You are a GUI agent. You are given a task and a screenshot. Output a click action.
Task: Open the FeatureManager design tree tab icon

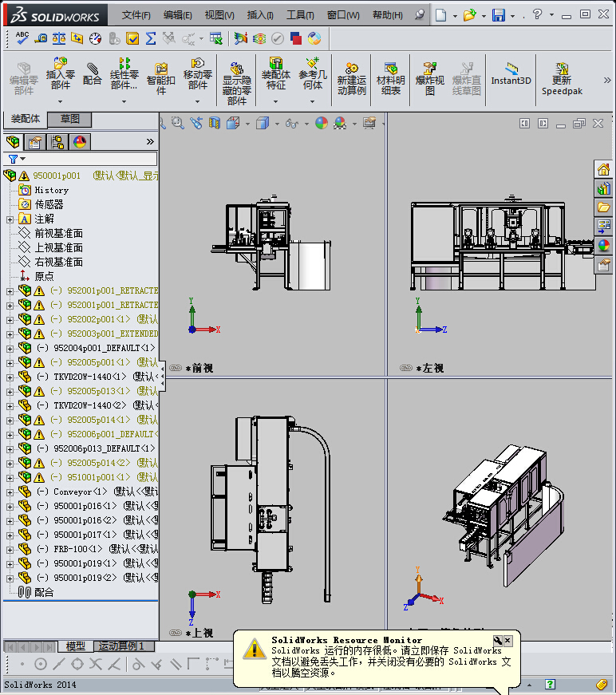pos(14,142)
